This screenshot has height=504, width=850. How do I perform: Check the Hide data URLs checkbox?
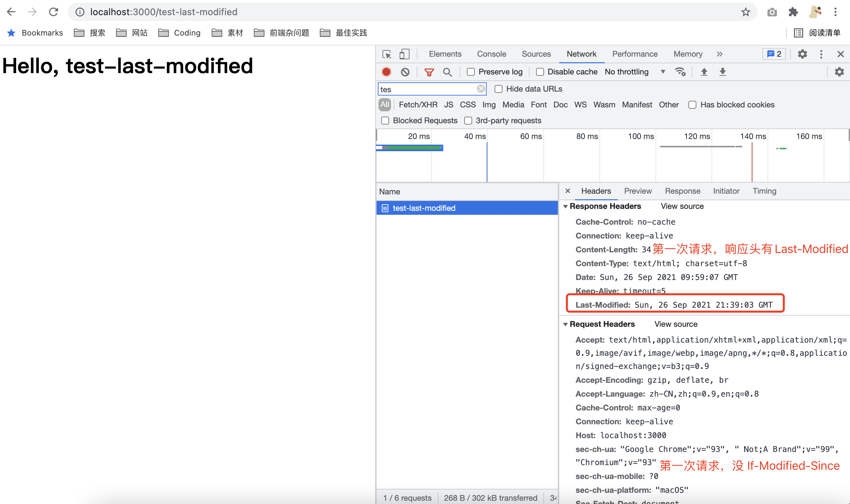(498, 89)
